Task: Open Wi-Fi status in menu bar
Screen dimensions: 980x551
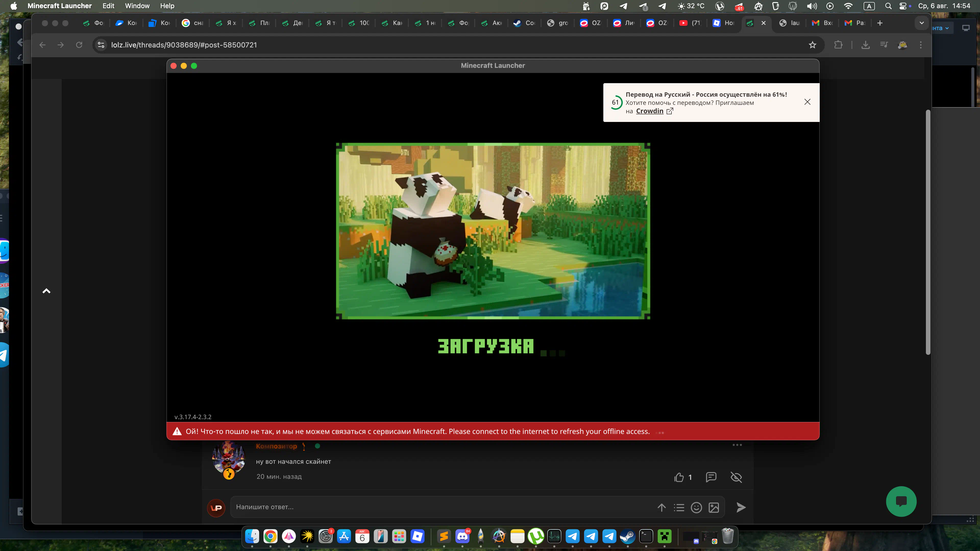Action: (x=848, y=6)
